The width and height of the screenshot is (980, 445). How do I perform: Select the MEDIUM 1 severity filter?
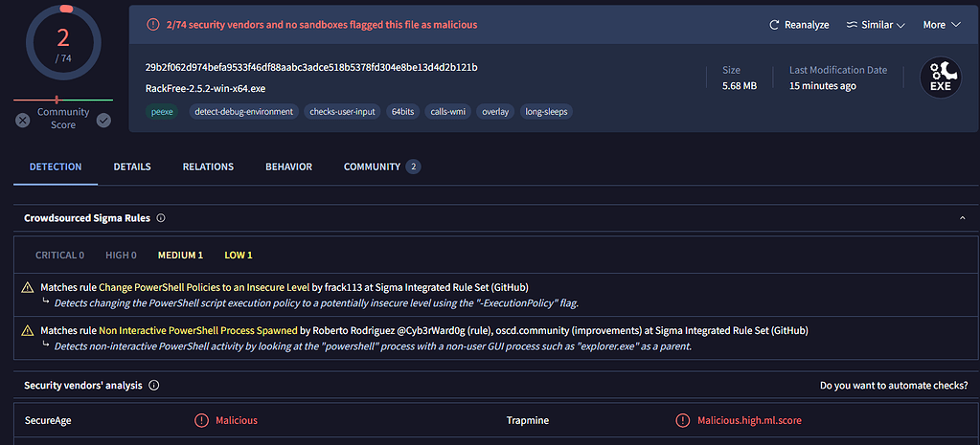pyautogui.click(x=180, y=256)
